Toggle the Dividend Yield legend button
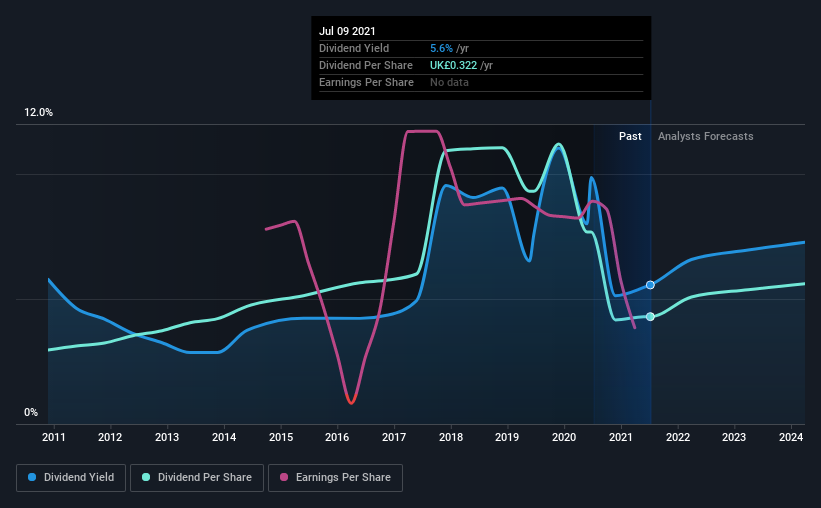Image resolution: width=821 pixels, height=508 pixels. tap(71, 478)
